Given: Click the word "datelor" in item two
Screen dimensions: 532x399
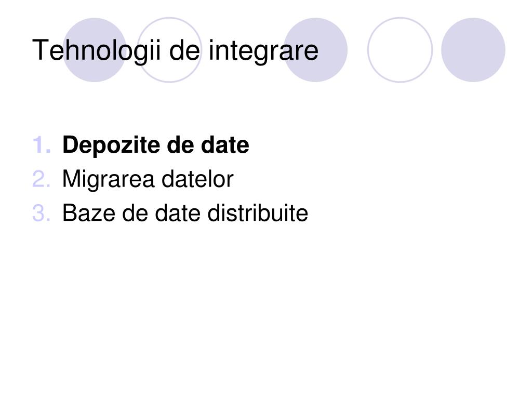Looking at the screenshot, I should tap(197, 179).
